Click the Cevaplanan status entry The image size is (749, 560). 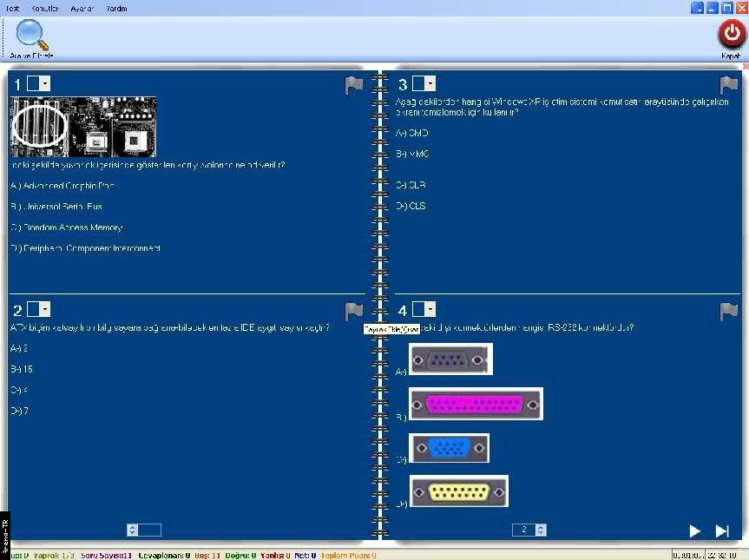164,555
